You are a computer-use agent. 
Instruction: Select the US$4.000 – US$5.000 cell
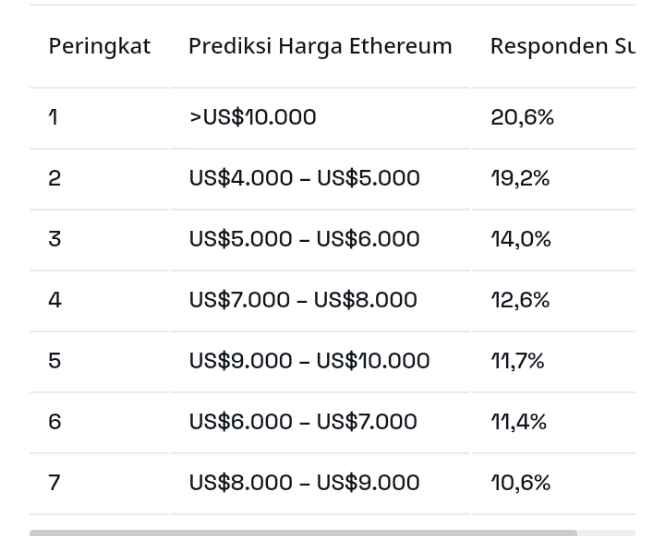click(304, 179)
